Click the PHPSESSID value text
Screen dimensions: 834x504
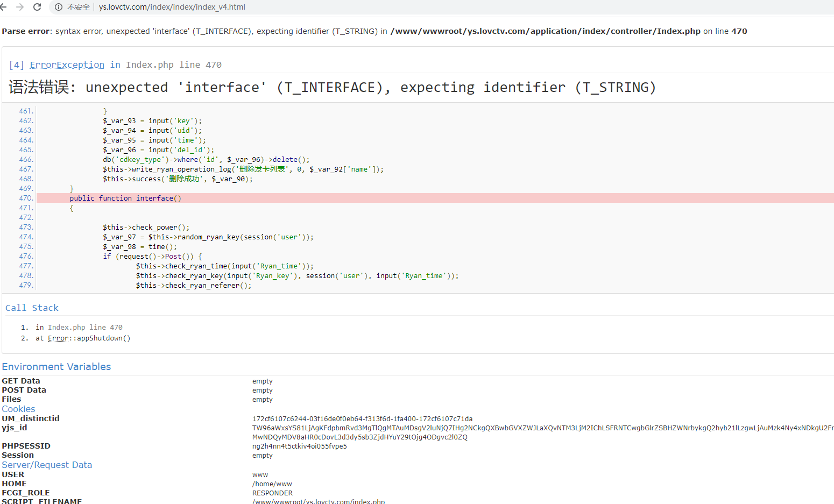coord(299,446)
